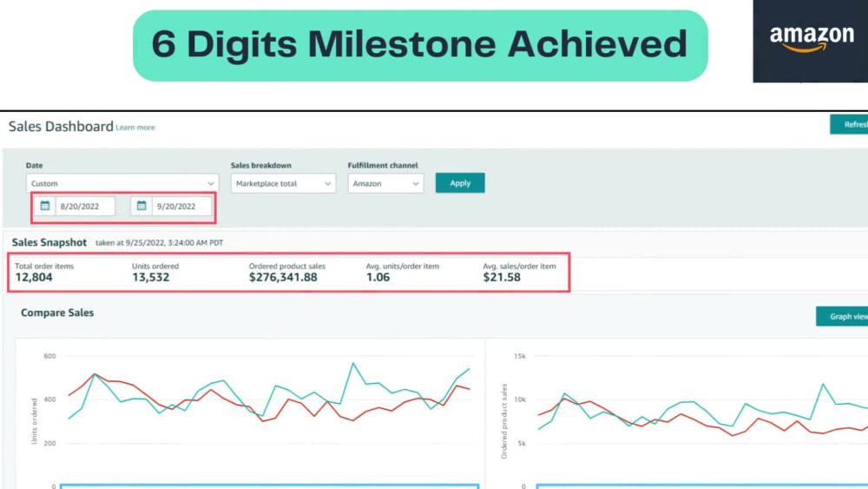This screenshot has height=489, width=868.
Task: Click the Apply button
Action: click(460, 182)
